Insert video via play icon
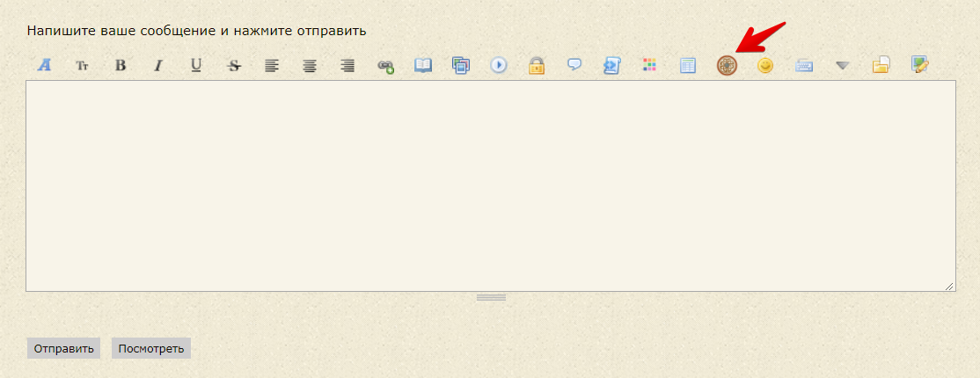 click(x=499, y=65)
